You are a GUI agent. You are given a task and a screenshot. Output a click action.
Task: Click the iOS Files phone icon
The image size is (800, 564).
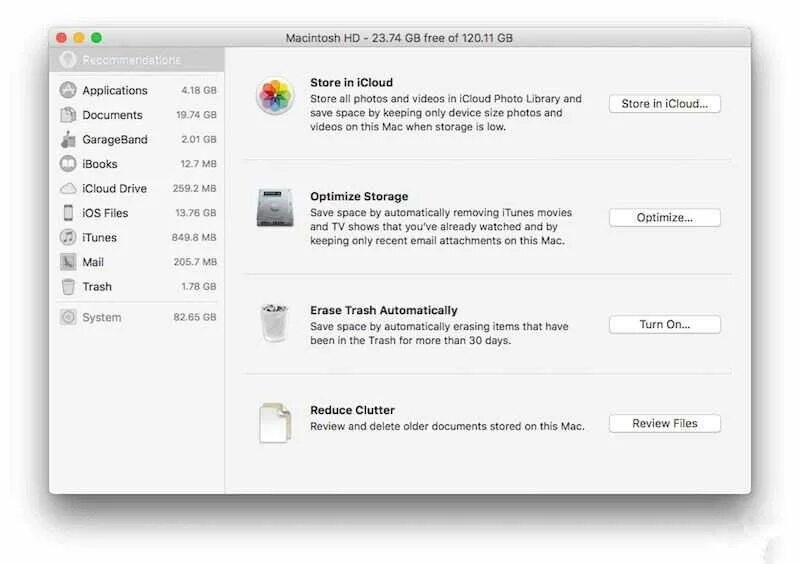click(x=68, y=213)
